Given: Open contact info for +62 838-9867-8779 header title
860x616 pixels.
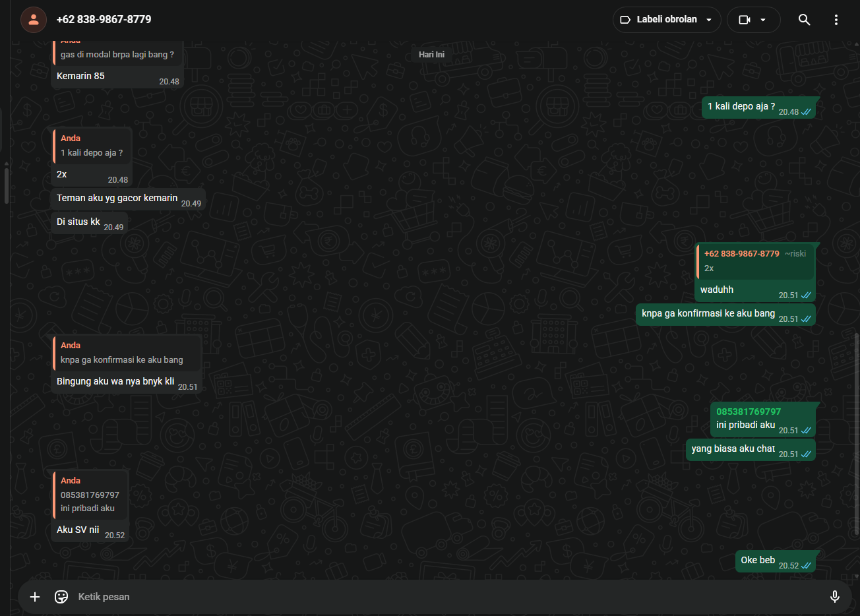Looking at the screenshot, I should pyautogui.click(x=104, y=20).
